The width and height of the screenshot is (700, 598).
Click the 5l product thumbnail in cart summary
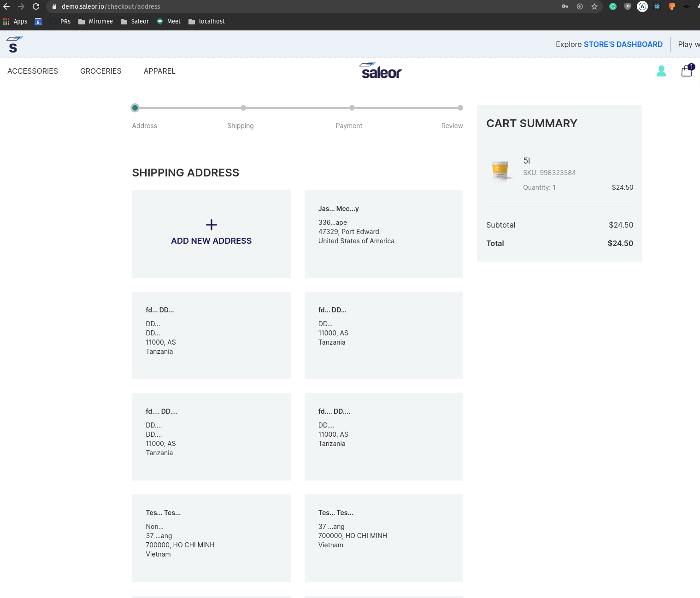coord(500,171)
